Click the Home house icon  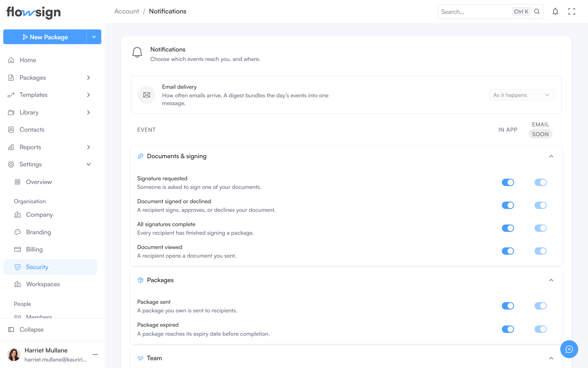pyautogui.click(x=11, y=60)
